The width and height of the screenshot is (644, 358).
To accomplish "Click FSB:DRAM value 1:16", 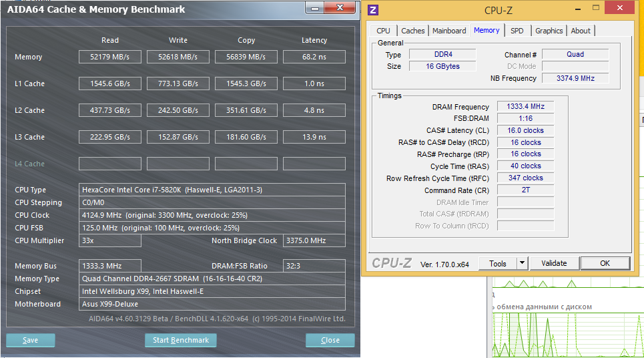I will coord(526,118).
